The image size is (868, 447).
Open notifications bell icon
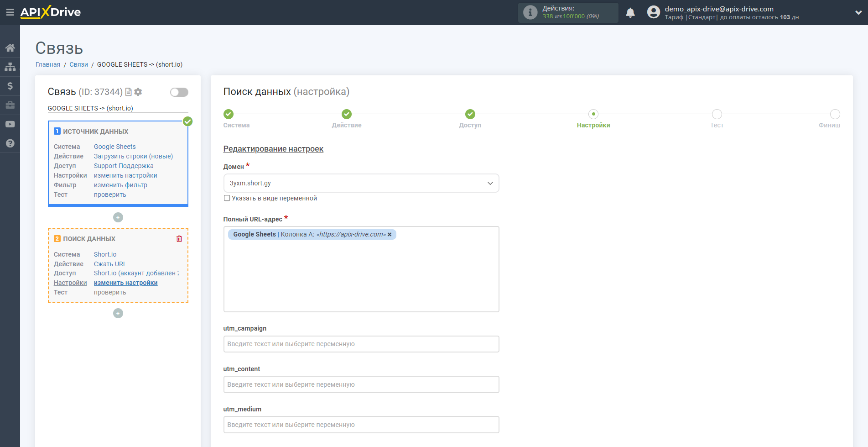[630, 12]
